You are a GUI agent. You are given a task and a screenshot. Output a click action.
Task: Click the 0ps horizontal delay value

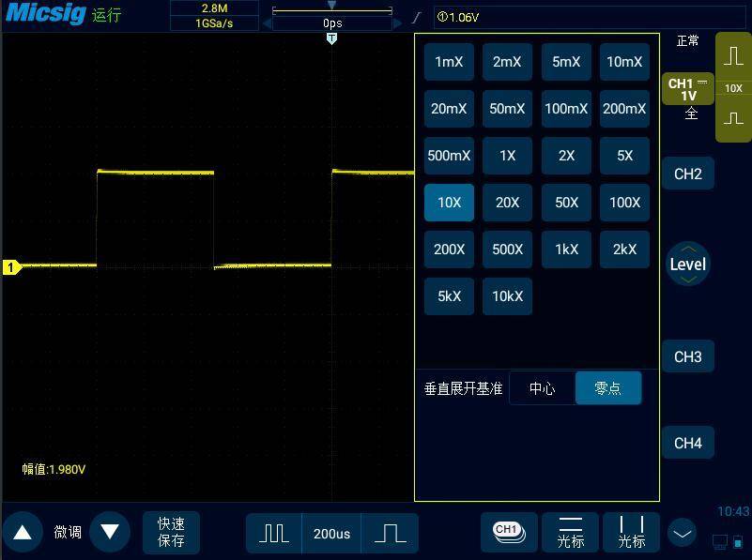(x=332, y=23)
